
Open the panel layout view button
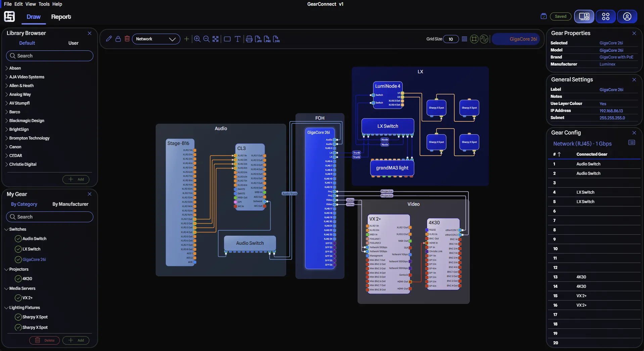tap(584, 16)
